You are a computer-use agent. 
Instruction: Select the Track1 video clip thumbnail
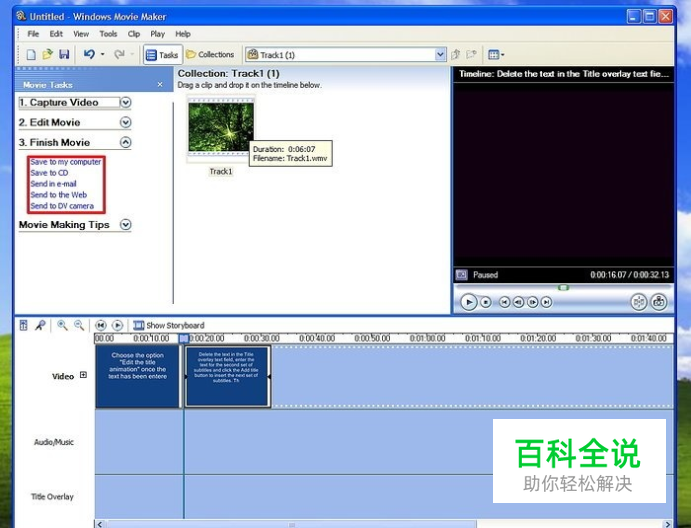pos(221,127)
